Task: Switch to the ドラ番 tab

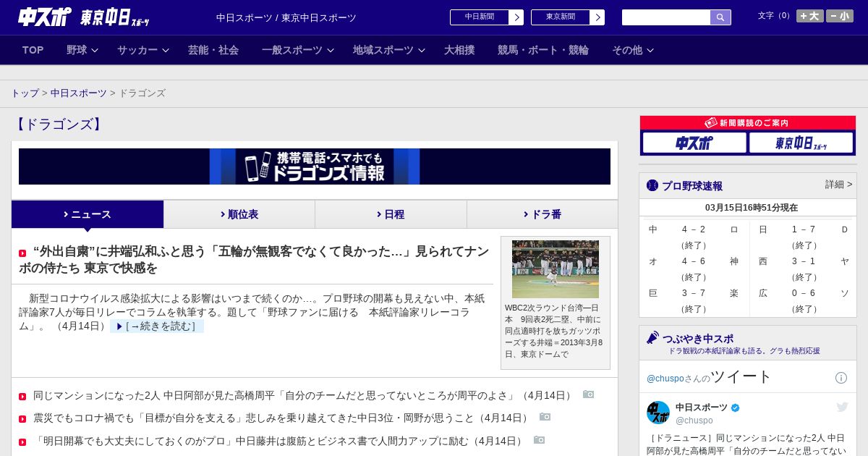Action: (x=542, y=214)
